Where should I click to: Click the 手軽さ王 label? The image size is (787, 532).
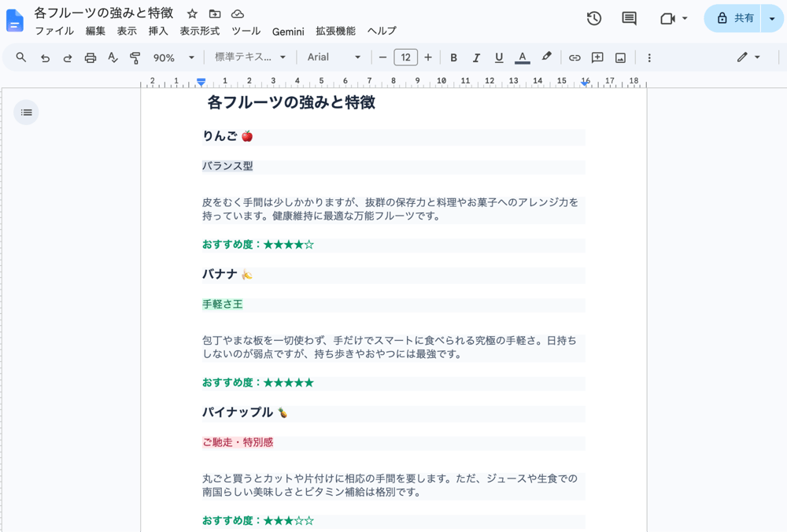click(223, 304)
